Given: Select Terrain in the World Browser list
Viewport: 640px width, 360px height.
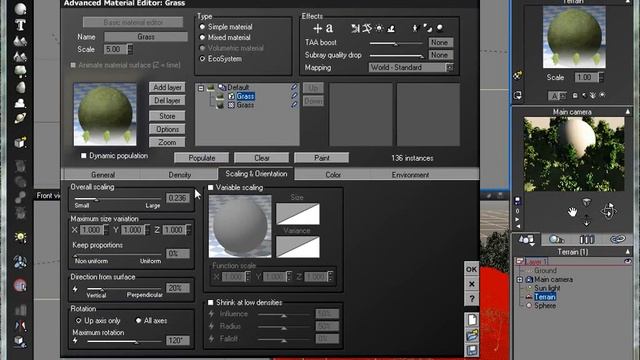Looking at the screenshot, I should click(545, 297).
